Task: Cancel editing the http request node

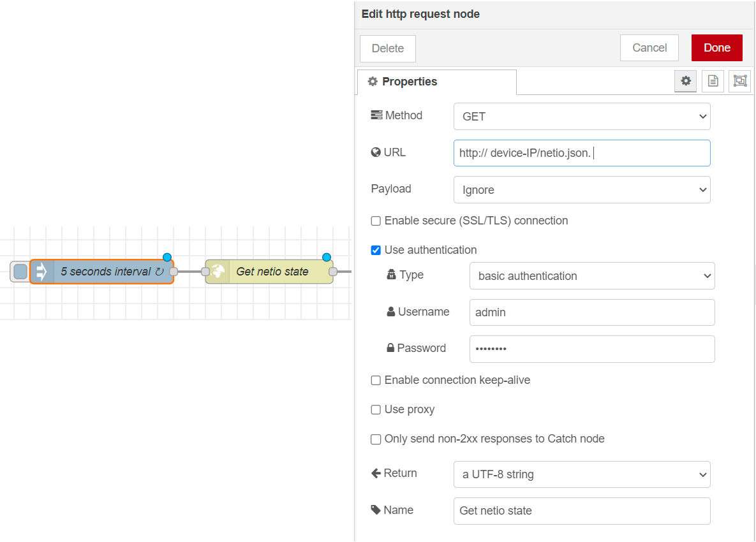Action: (649, 48)
